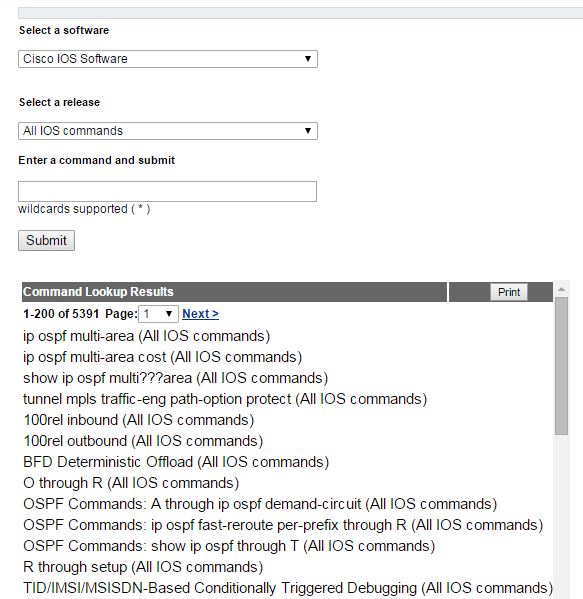
Task: Click the Submit button
Action: point(46,240)
